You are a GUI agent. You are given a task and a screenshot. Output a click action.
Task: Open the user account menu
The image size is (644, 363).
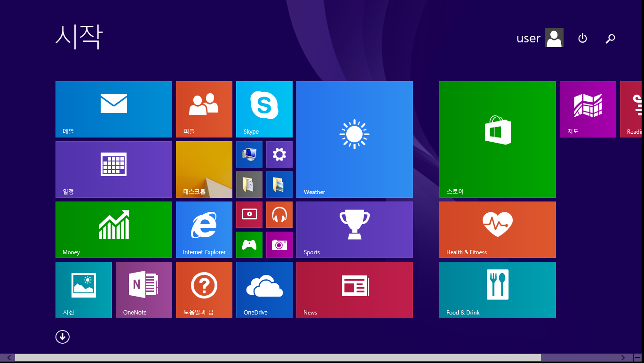[540, 38]
